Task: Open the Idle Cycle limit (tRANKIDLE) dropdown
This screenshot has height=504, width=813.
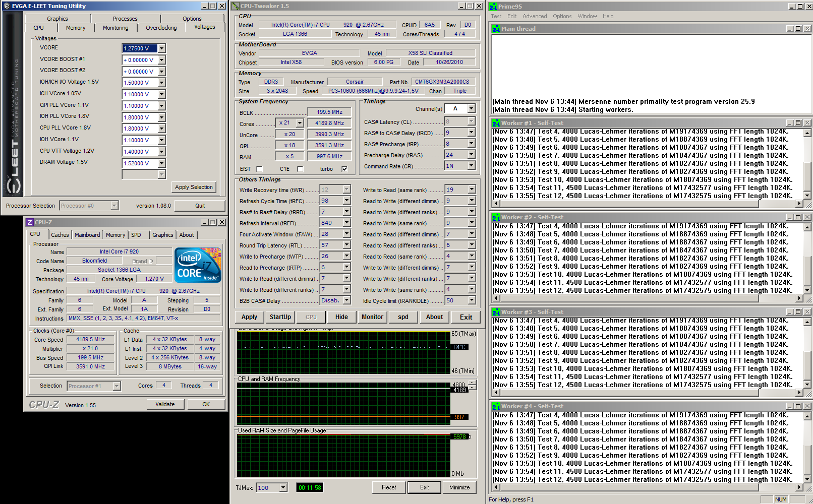Action: point(471,300)
